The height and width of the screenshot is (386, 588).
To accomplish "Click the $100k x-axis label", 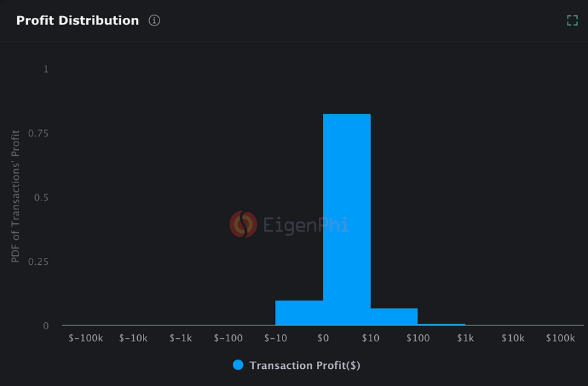I will pyautogui.click(x=561, y=338).
